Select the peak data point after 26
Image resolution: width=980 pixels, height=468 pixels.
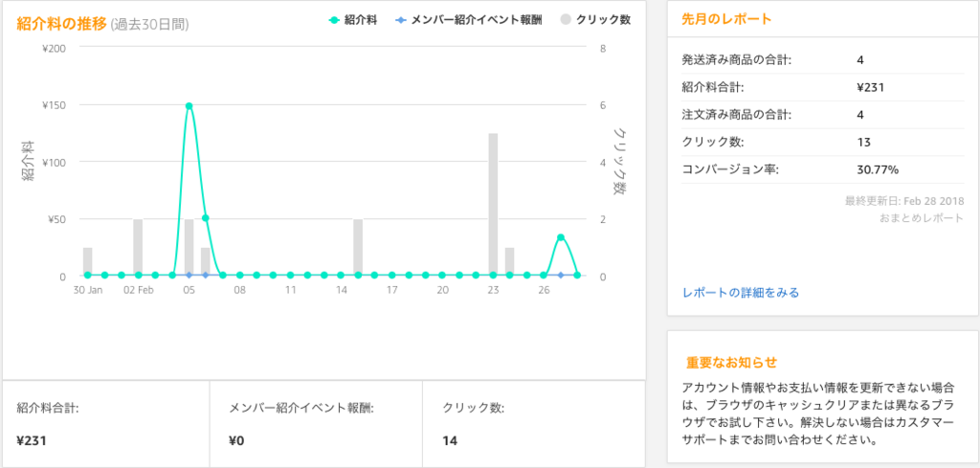point(561,237)
